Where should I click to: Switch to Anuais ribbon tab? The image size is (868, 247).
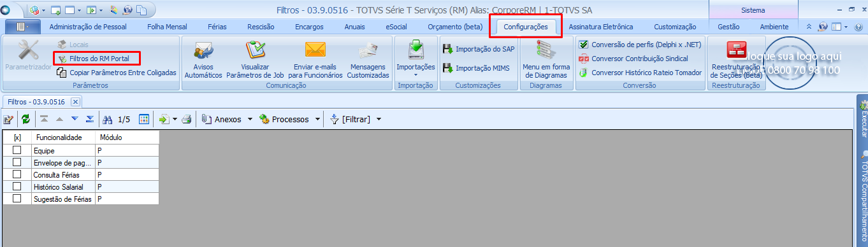pos(354,27)
